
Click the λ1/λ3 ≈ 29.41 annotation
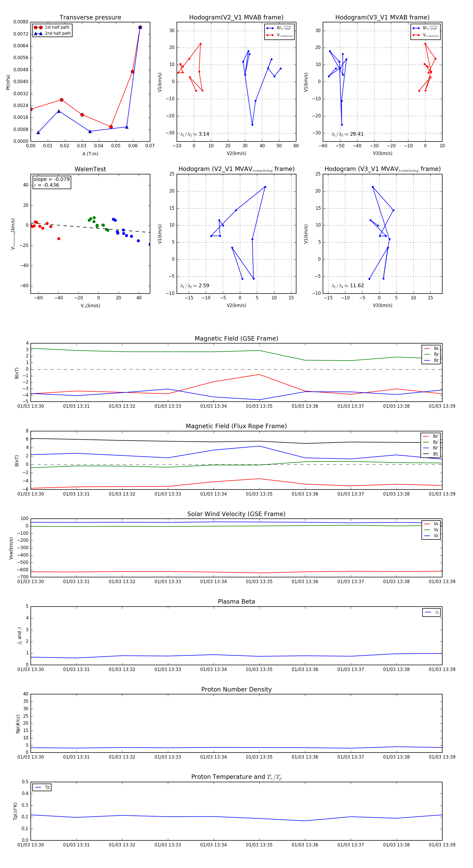pos(347,134)
